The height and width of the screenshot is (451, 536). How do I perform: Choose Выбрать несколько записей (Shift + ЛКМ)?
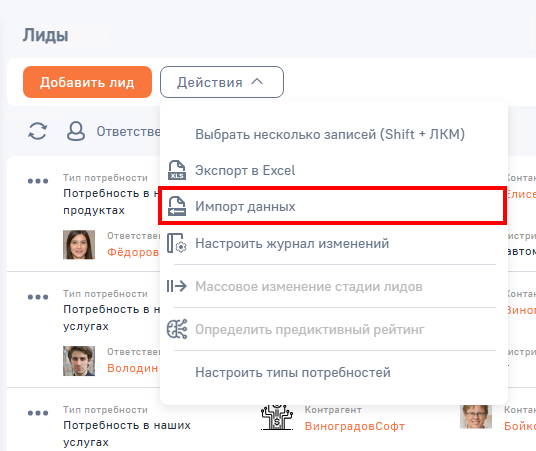pyautogui.click(x=330, y=134)
